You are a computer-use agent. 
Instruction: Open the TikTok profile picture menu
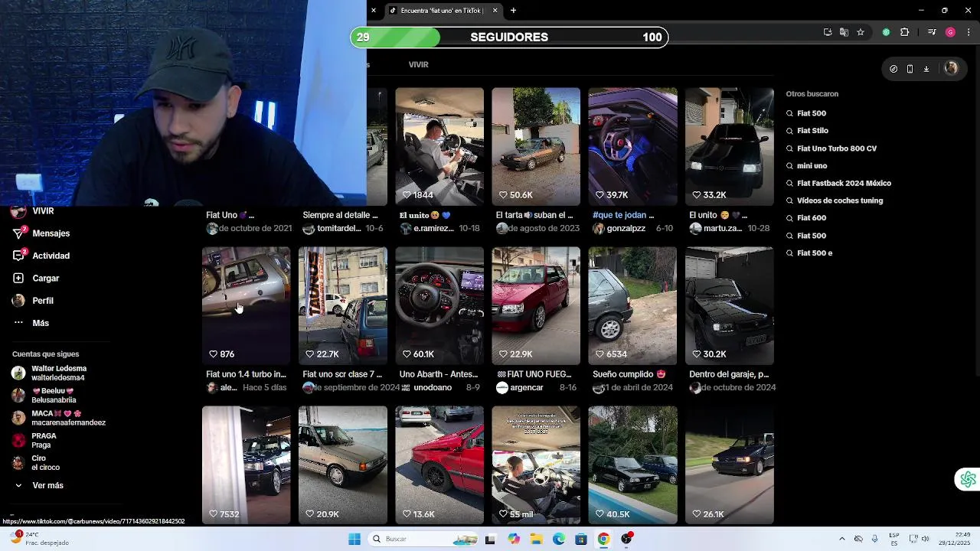point(951,68)
